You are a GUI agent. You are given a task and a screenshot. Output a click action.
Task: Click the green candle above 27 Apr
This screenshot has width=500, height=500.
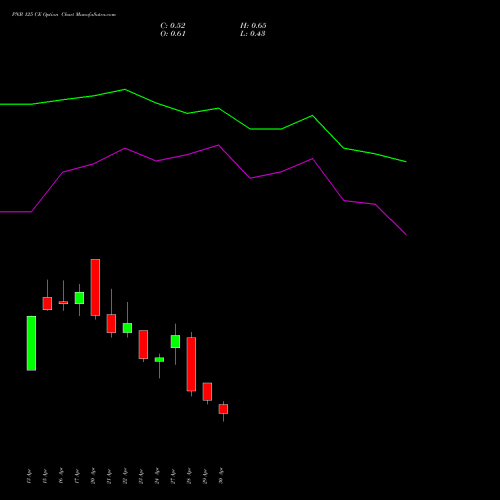[175, 342]
